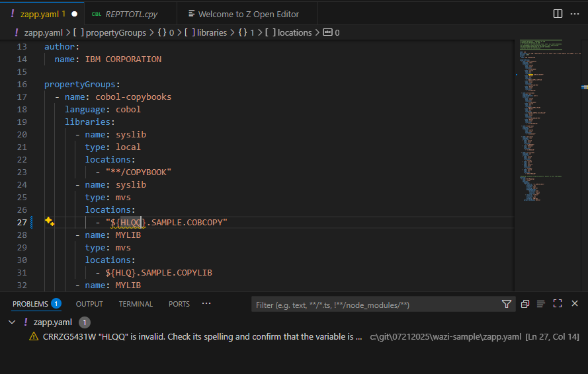Click the minimap code overview
This screenshot has height=374, width=588.
[x=548, y=120]
